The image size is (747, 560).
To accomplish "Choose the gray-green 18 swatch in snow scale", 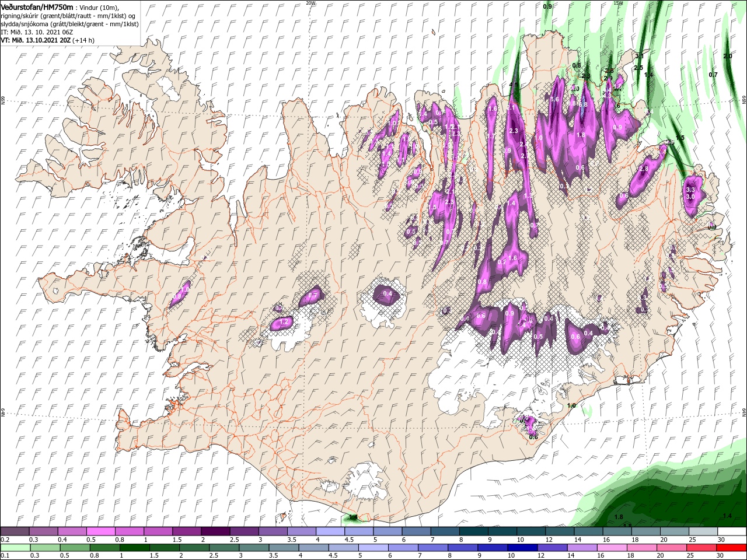I will pyautogui.click(x=645, y=531).
